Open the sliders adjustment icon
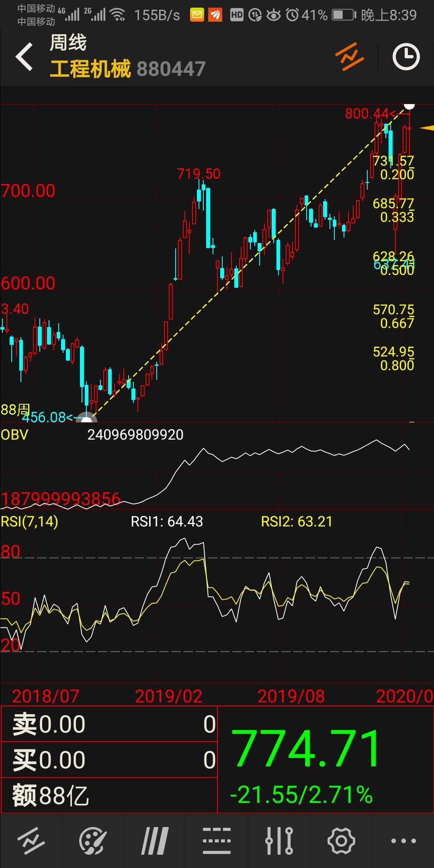 click(x=279, y=841)
